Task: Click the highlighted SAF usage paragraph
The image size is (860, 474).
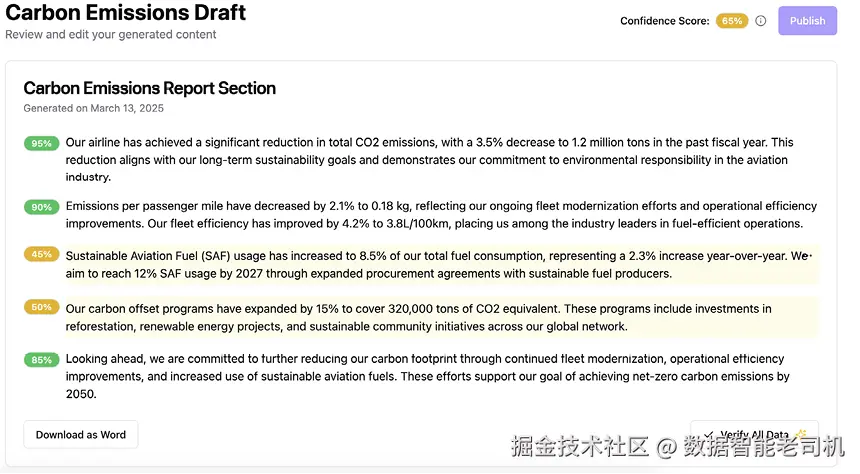Action: [x=441, y=264]
